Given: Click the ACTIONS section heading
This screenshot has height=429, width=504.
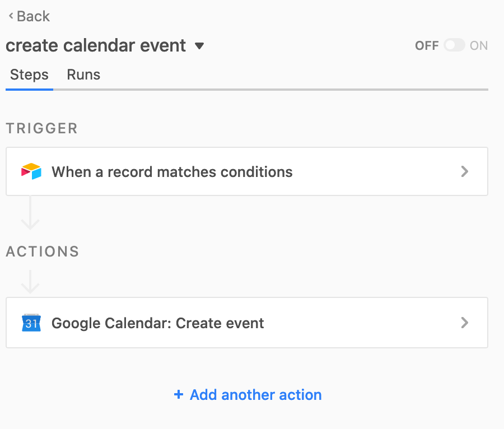Looking at the screenshot, I should [x=43, y=251].
